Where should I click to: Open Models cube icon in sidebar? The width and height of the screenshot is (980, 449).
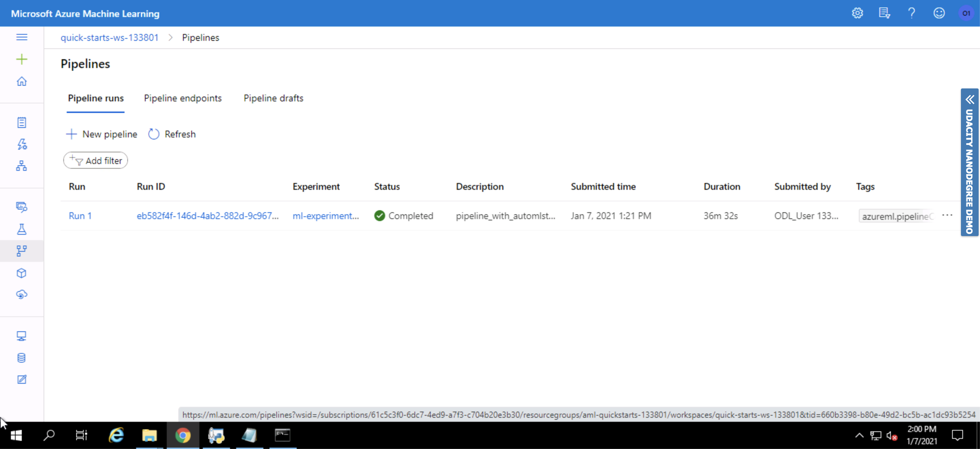[x=22, y=273]
